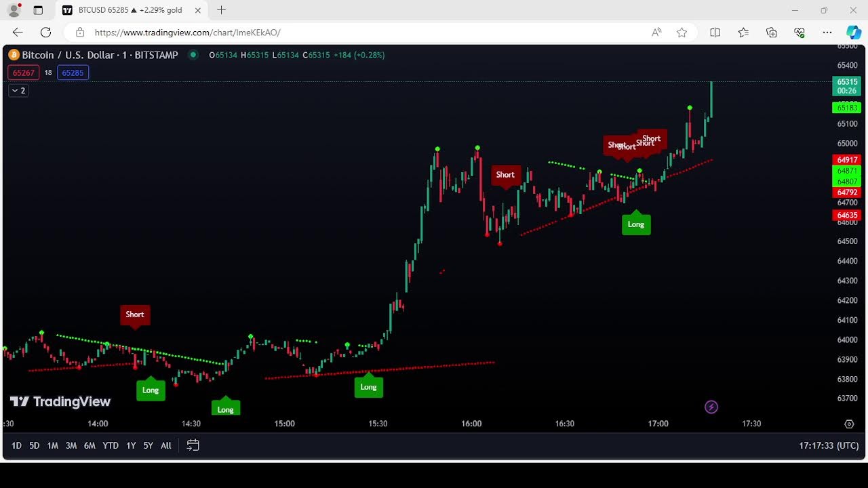The width and height of the screenshot is (868, 488).
Task: Click the blue 65285 buy button
Action: click(73, 73)
